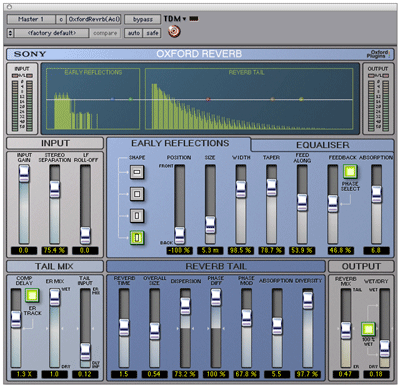Click the Wet/Dry slider handle
The width and height of the screenshot is (400, 387).
point(384,349)
